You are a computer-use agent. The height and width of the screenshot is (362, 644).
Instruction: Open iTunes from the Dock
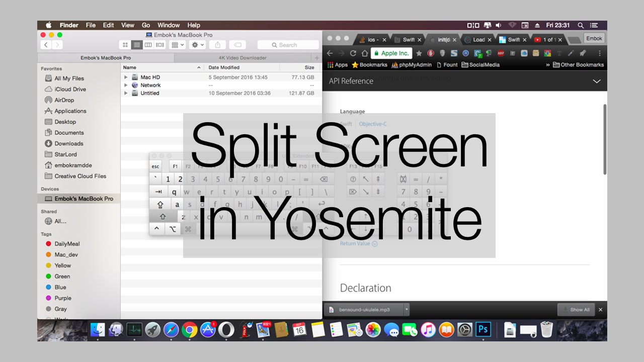(428, 330)
